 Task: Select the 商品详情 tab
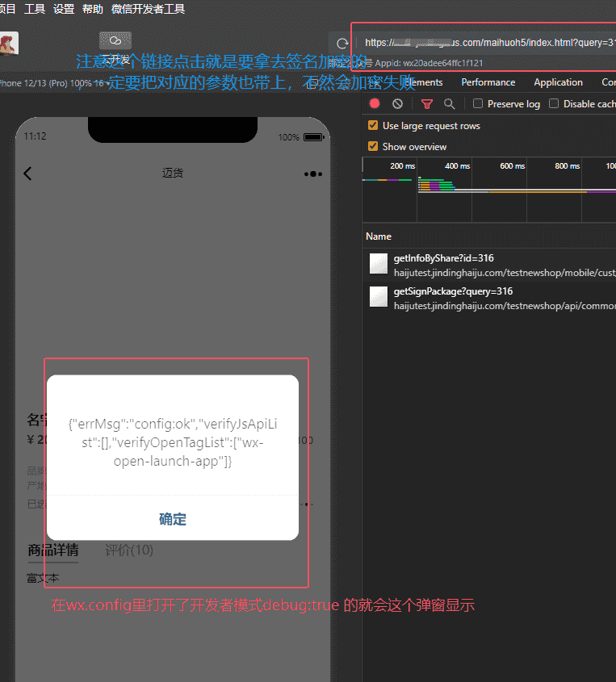pos(53,550)
